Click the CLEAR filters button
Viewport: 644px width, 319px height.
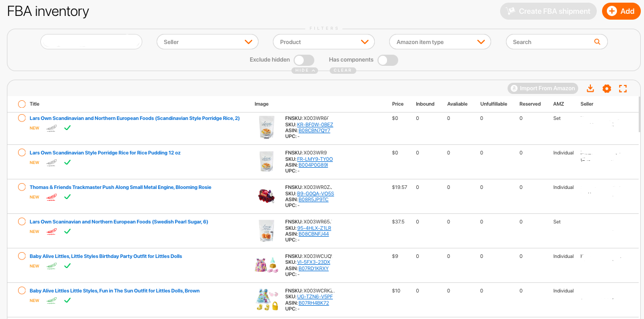coord(342,71)
